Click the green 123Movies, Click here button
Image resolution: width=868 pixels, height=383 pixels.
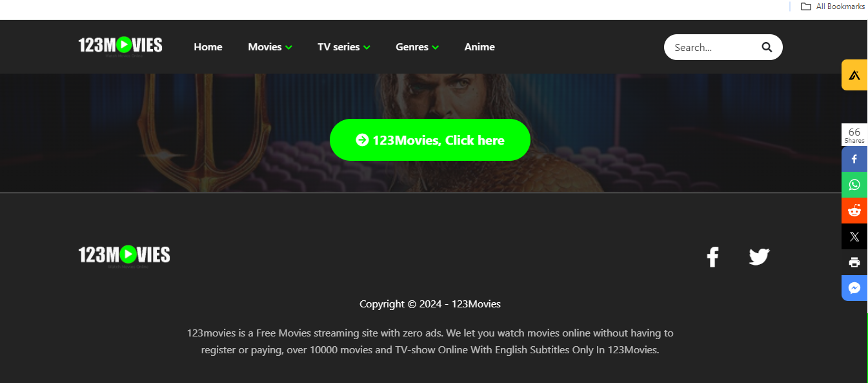click(430, 140)
